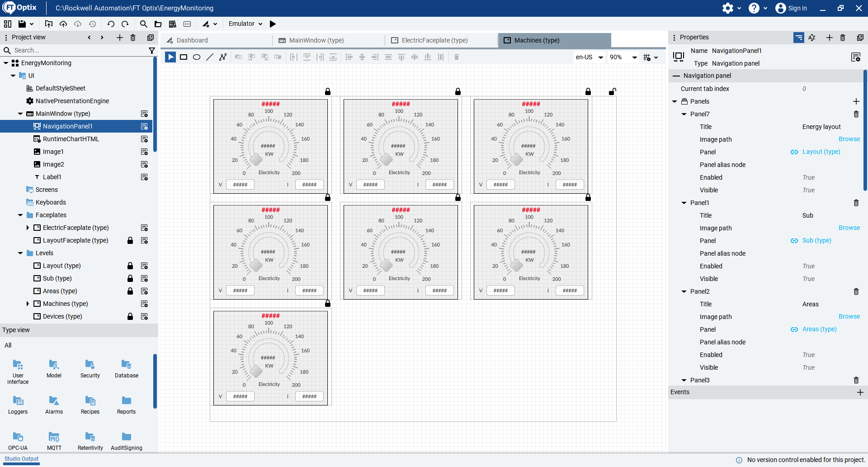Select the line drawing tool
The width and height of the screenshot is (868, 467).
point(210,57)
